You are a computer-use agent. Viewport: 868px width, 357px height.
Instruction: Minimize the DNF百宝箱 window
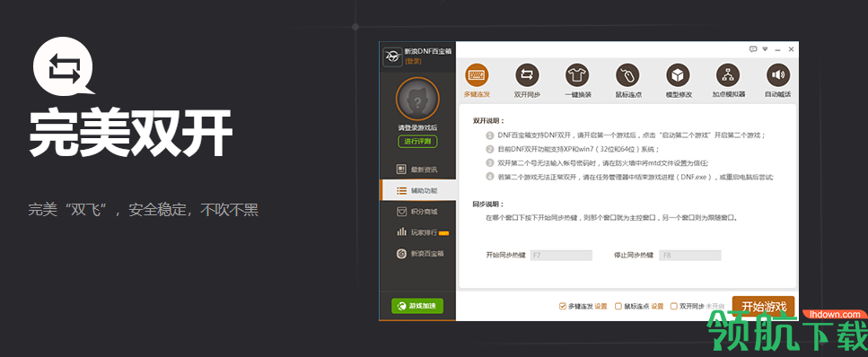click(778, 50)
